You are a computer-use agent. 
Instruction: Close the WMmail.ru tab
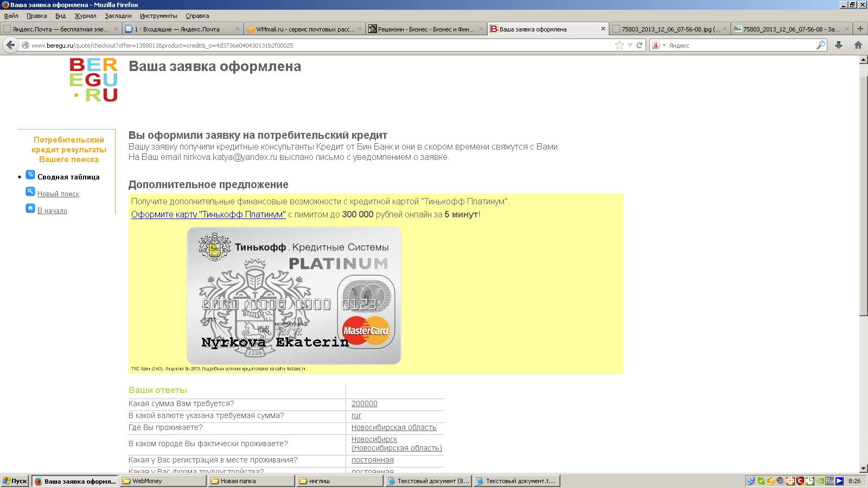coord(359,29)
